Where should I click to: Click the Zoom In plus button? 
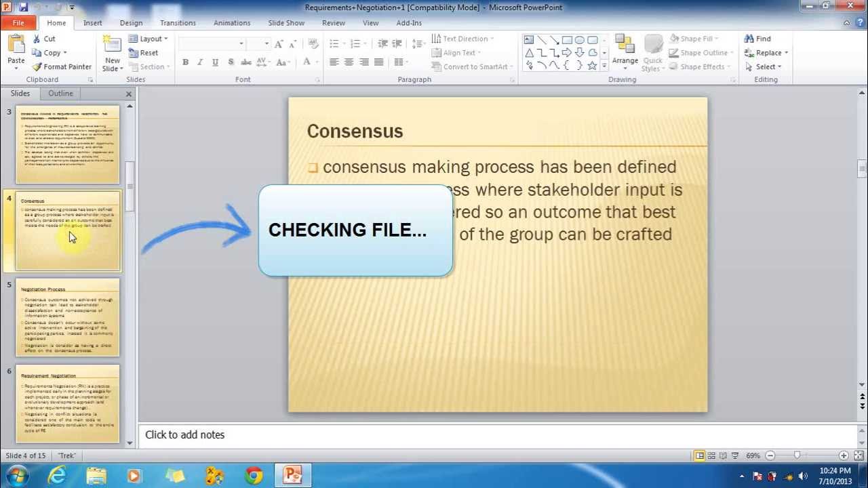(x=843, y=455)
